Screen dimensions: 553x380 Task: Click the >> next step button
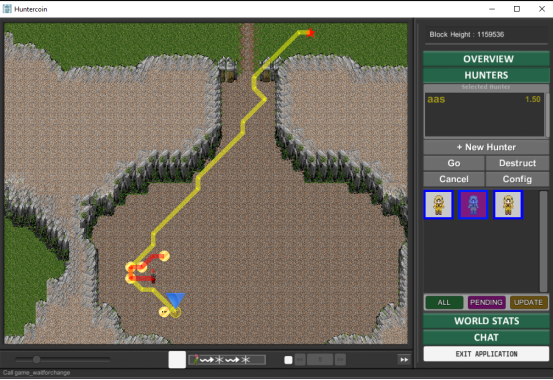click(x=340, y=360)
